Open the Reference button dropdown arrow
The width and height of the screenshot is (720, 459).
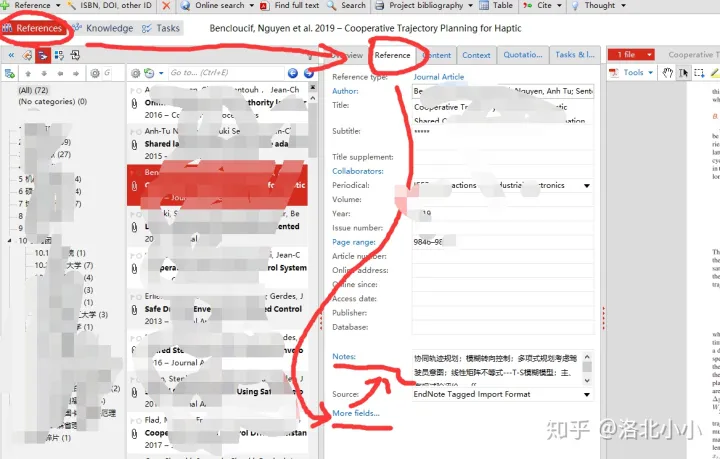tap(58, 6)
